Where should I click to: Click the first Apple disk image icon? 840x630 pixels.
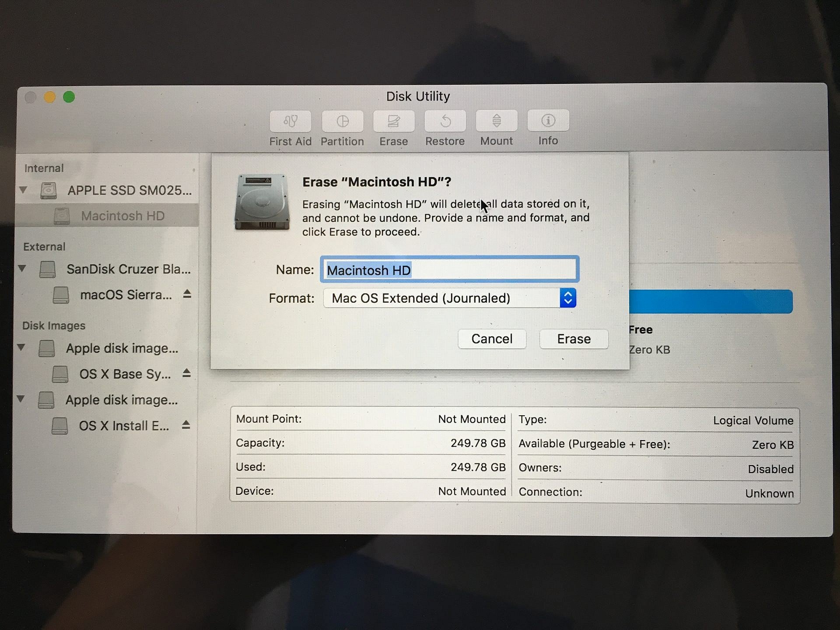pos(46,349)
